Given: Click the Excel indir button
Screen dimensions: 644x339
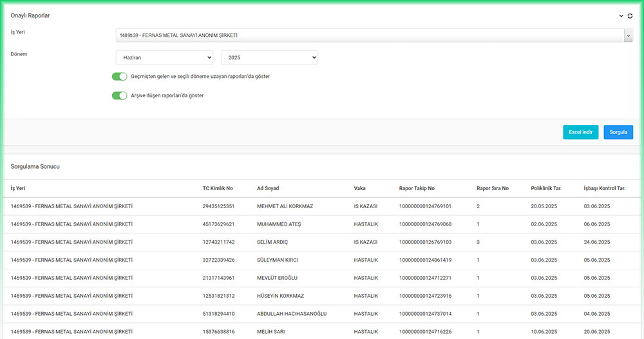Looking at the screenshot, I should click(x=580, y=132).
